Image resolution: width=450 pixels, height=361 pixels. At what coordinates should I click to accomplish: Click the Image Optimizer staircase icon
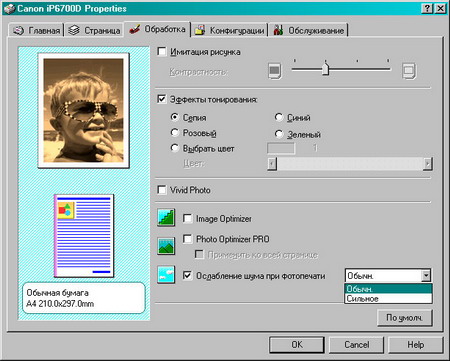166,218
